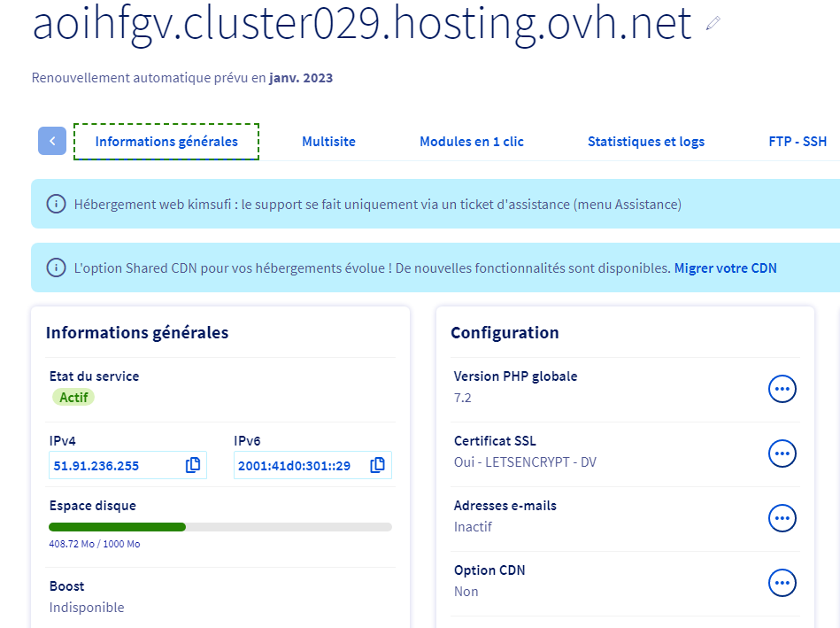Select the Statistiques et logs tab
The width and height of the screenshot is (840, 628).
pyautogui.click(x=646, y=142)
